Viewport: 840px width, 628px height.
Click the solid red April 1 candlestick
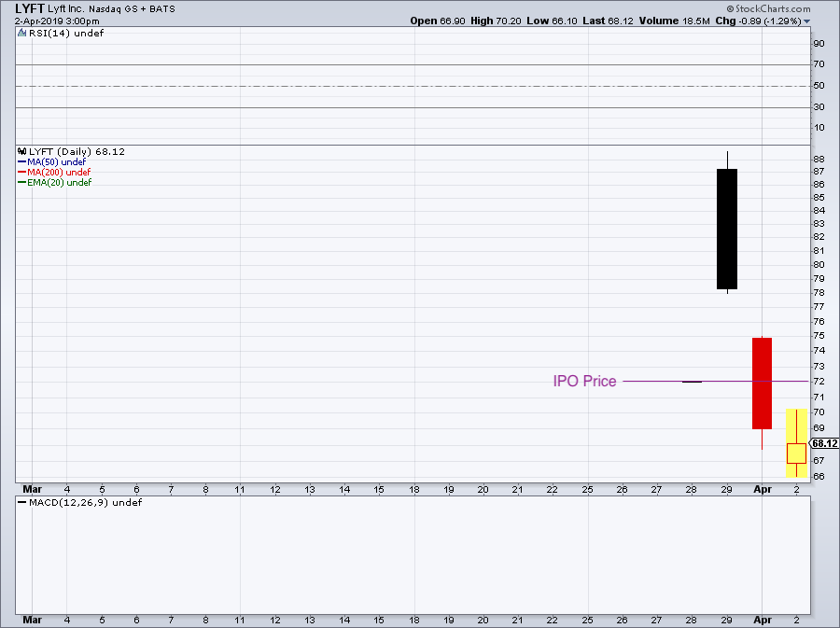(x=762, y=384)
